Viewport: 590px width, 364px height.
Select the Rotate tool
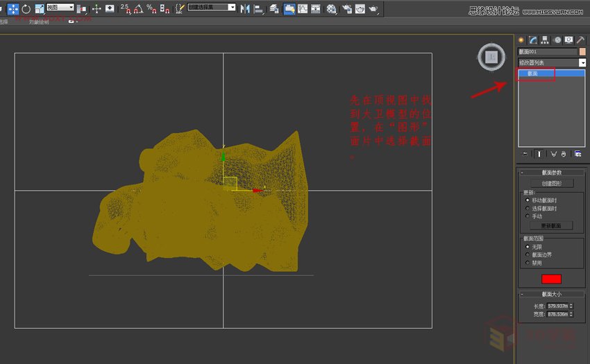26,8
